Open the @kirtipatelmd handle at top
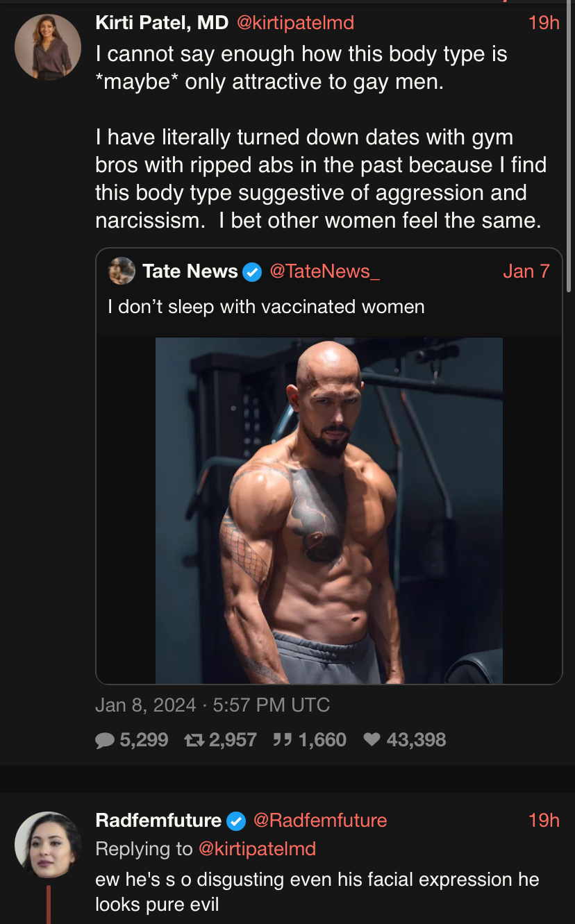 [x=295, y=23]
